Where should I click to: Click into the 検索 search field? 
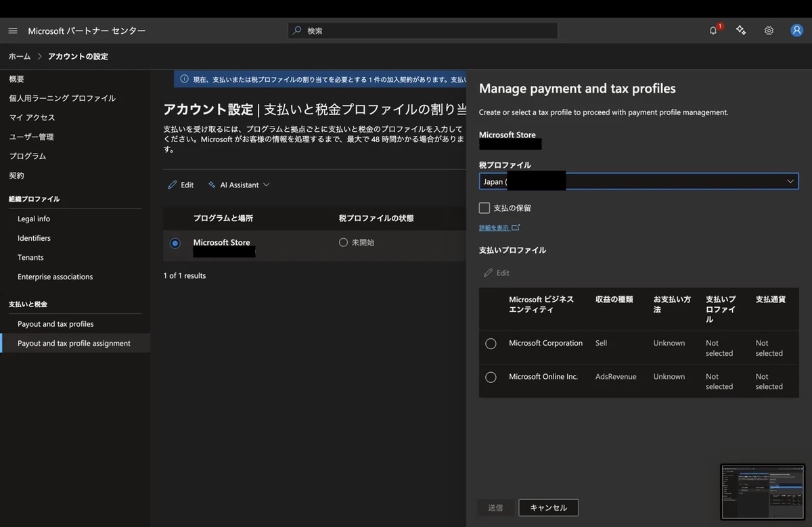click(x=423, y=30)
